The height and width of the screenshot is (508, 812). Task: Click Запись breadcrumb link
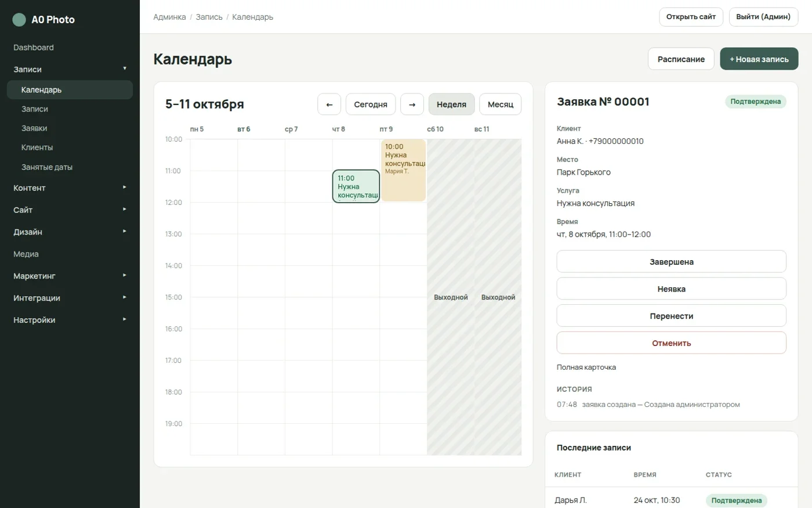point(209,17)
